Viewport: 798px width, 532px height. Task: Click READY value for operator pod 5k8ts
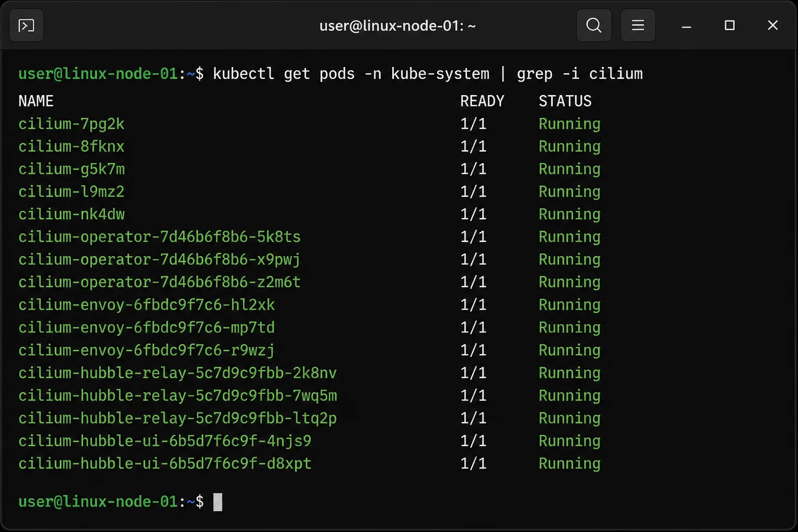tap(473, 237)
